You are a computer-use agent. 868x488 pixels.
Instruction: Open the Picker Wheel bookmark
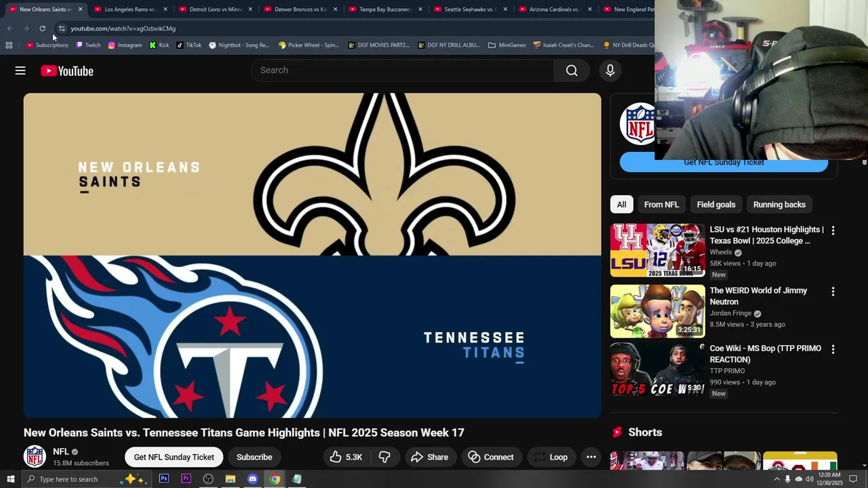[x=309, y=45]
